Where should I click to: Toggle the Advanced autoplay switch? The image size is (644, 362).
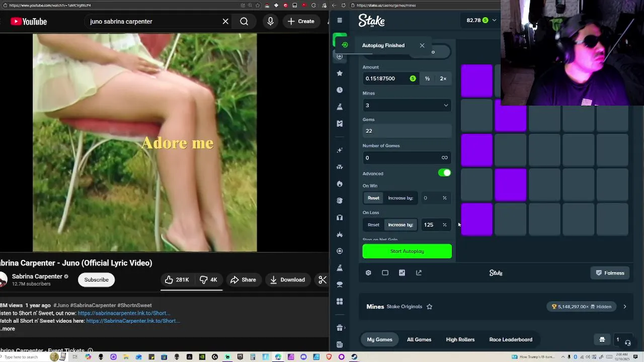click(x=444, y=173)
